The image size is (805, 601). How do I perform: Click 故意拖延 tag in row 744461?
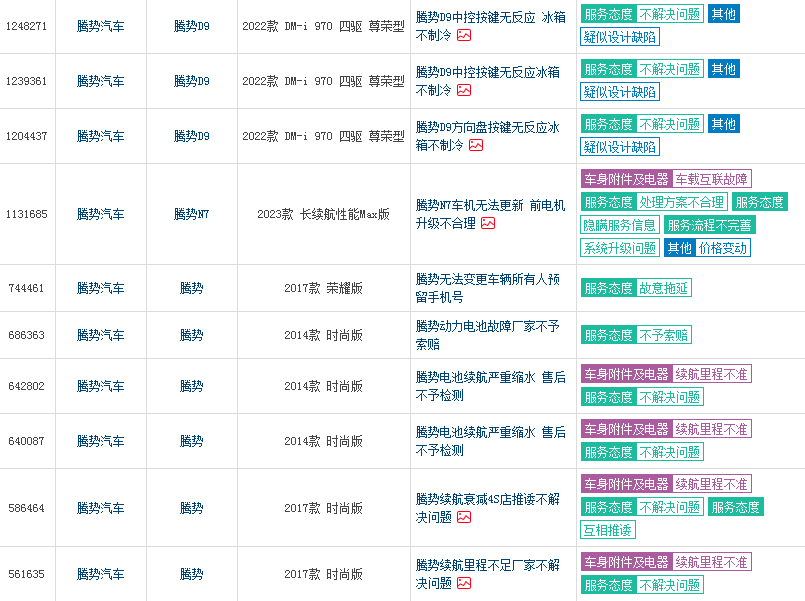[x=663, y=288]
